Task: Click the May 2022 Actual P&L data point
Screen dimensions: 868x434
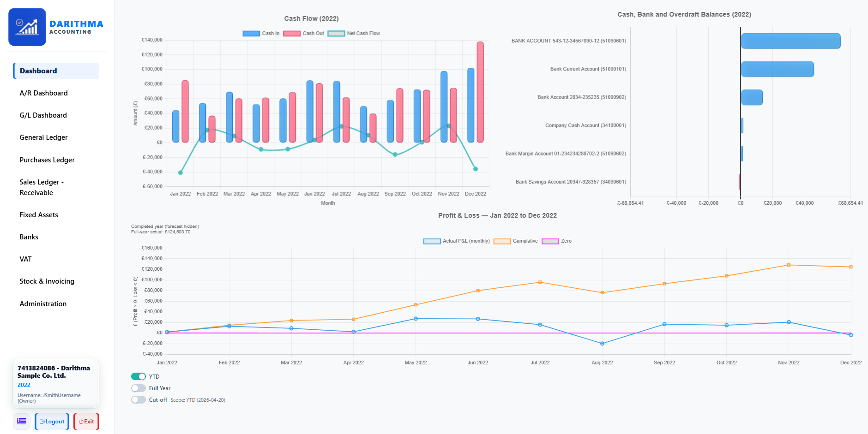Action: [416, 319]
